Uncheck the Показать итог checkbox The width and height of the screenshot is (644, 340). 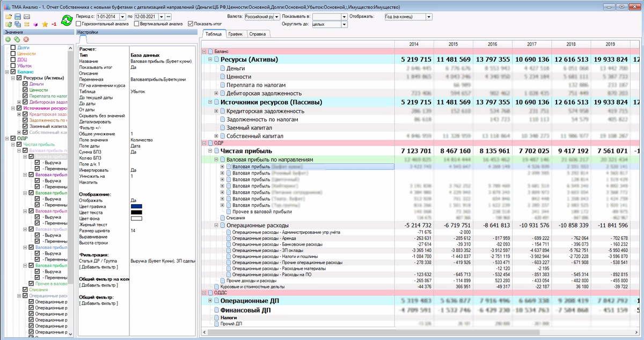pyautogui.click(x=191, y=24)
